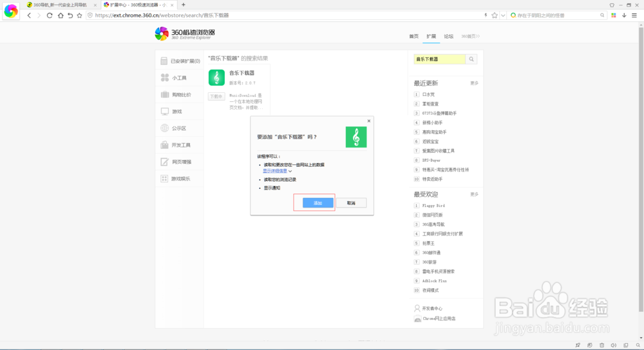Switch to the 扩展中心 browser tab
644x350 pixels.
pos(139,5)
